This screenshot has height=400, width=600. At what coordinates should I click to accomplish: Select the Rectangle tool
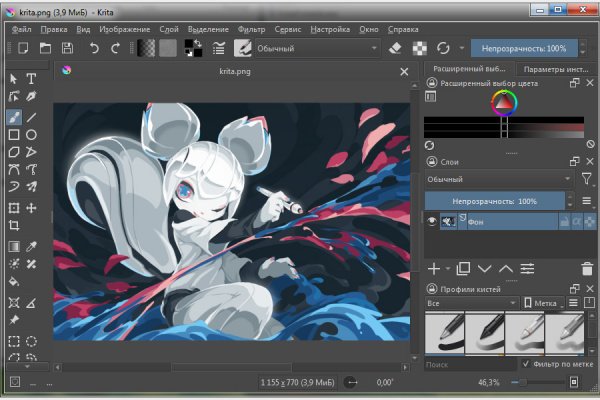coord(14,135)
